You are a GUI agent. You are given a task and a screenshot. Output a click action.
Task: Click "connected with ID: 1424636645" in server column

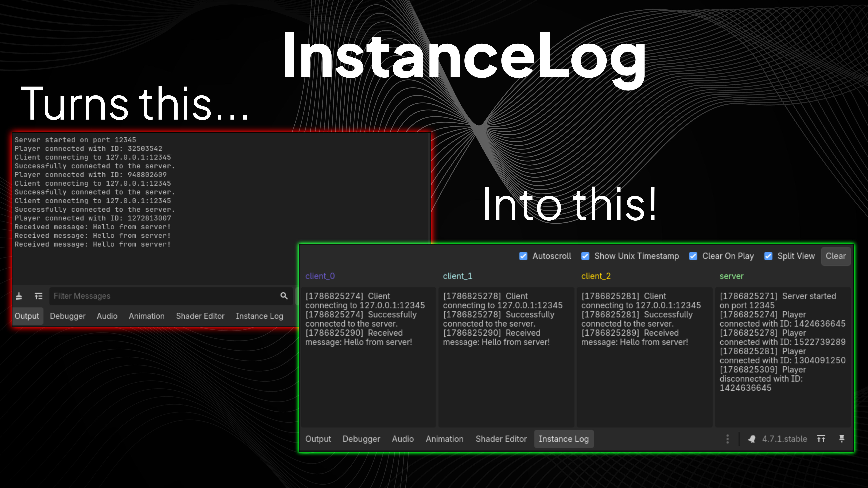tap(782, 324)
